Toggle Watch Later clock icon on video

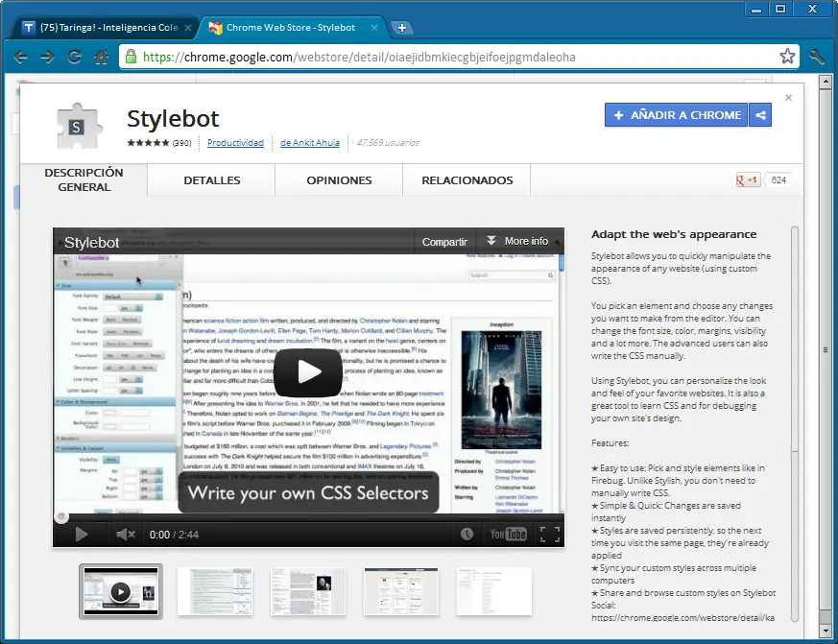[467, 535]
